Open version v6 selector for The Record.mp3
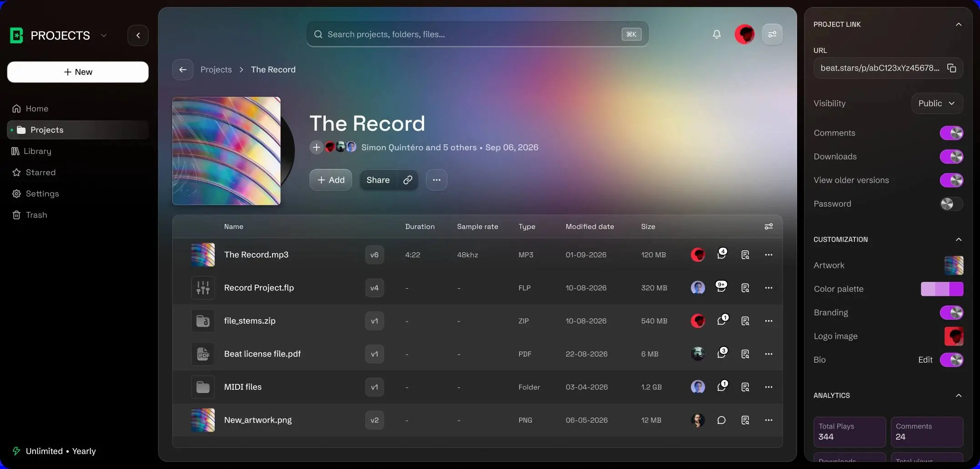The image size is (980, 469). click(x=374, y=255)
